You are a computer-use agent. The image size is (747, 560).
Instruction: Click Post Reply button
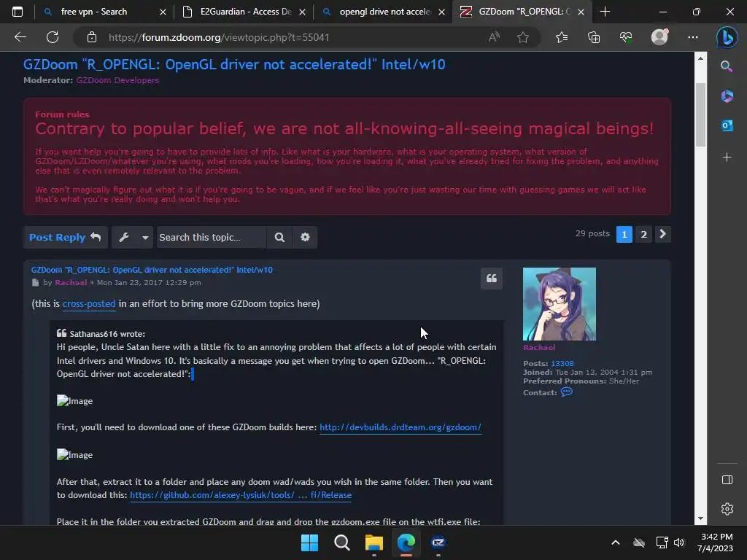pyautogui.click(x=65, y=237)
